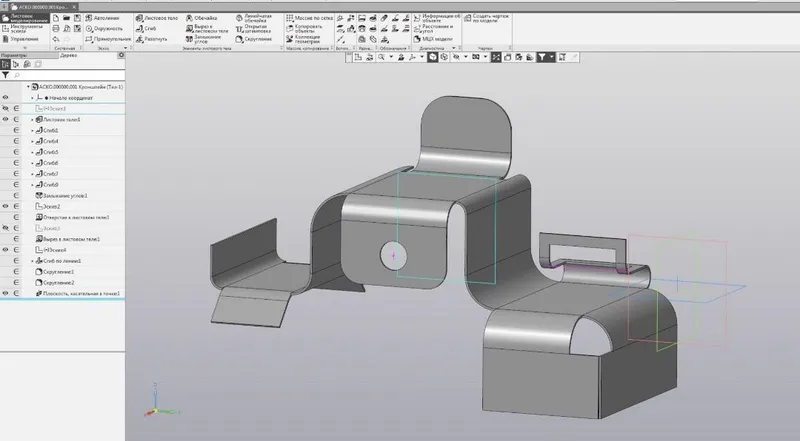The height and width of the screenshot is (441, 800).
Task: Undo last action arrow icon
Action: point(56,39)
